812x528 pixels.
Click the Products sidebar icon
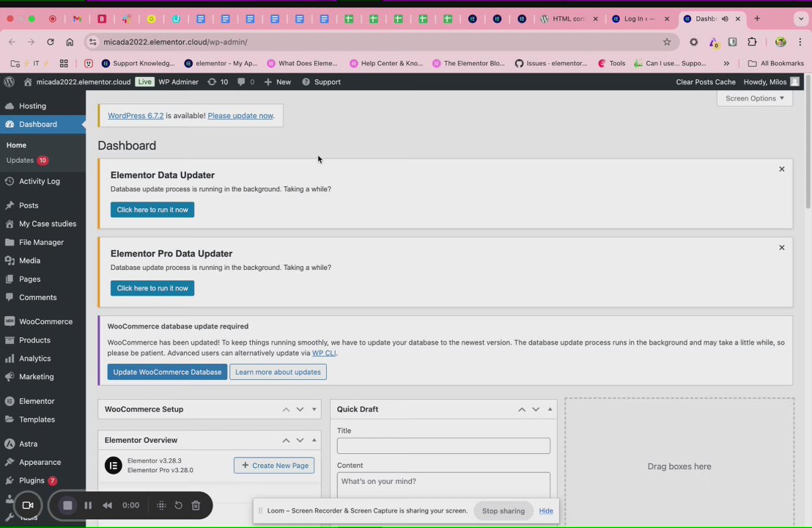tap(10, 340)
